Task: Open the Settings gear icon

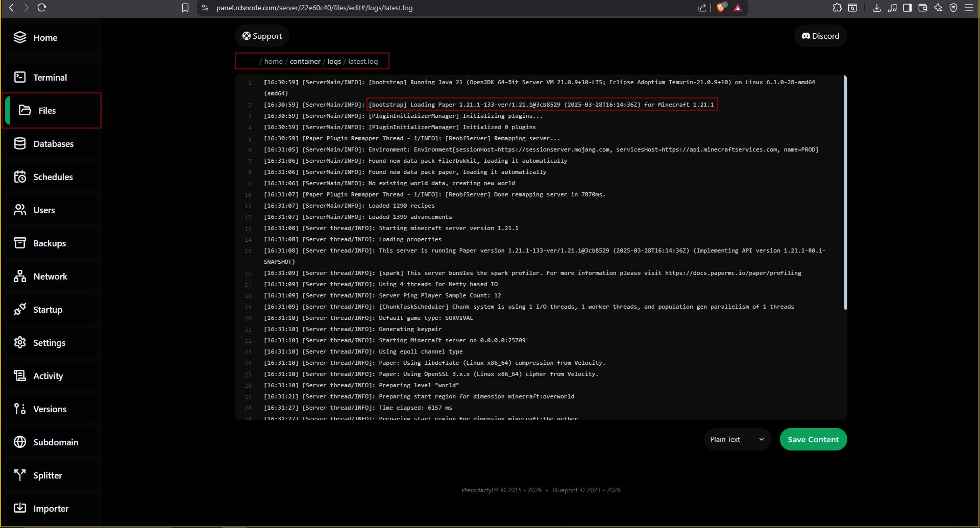Action: [20, 342]
